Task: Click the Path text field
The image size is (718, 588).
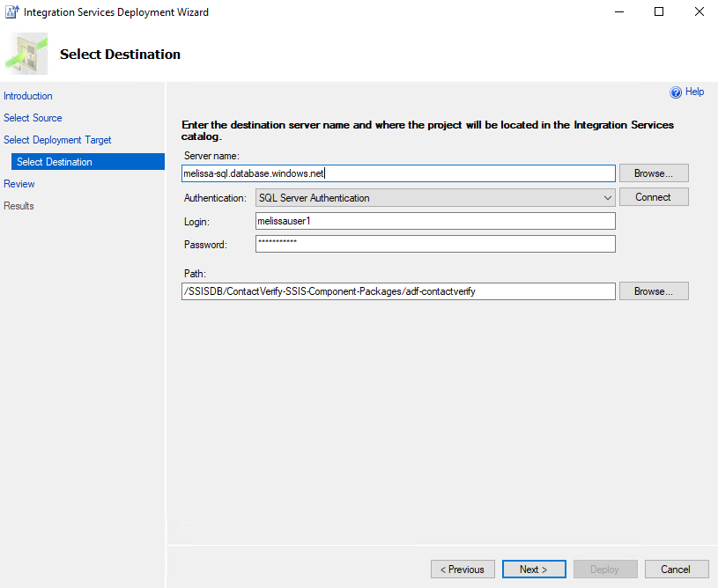Action: [398, 291]
